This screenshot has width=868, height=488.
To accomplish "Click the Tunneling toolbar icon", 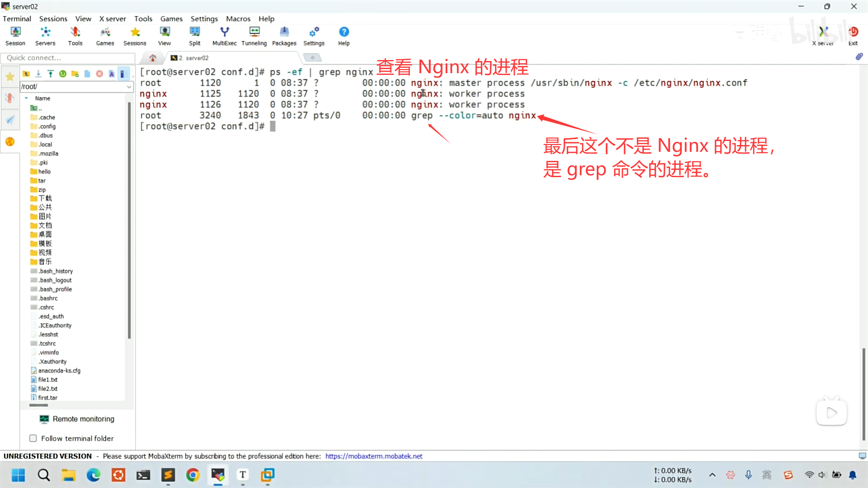I will click(254, 36).
